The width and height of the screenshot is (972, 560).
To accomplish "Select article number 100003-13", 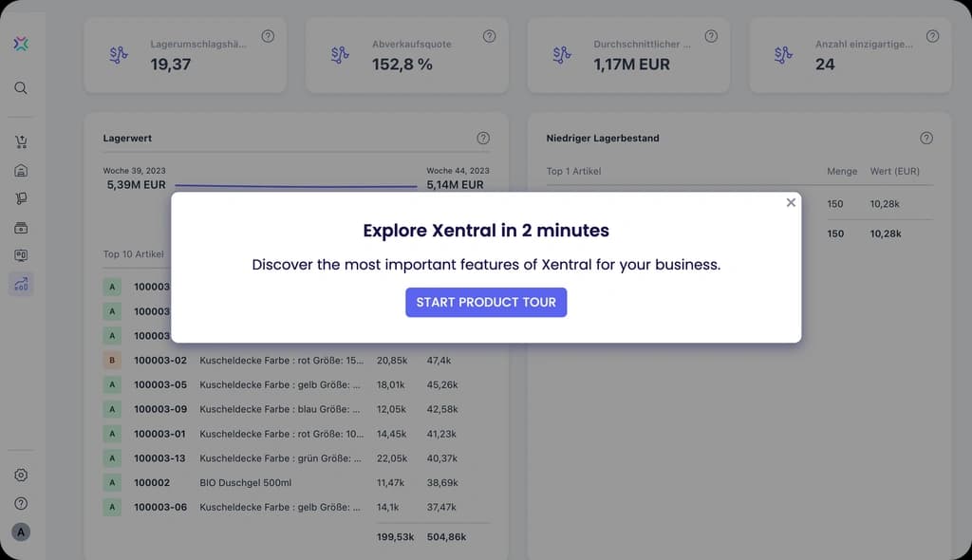I will point(159,458).
